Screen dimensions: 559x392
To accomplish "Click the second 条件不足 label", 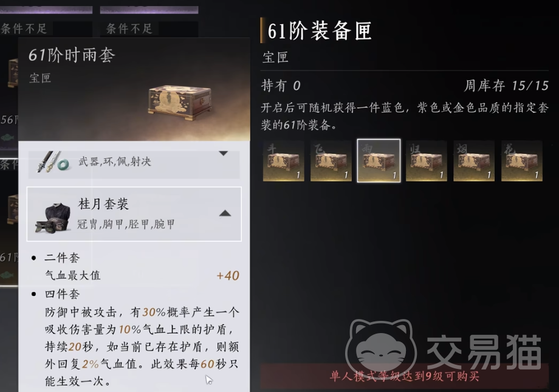I will pyautogui.click(x=129, y=29).
